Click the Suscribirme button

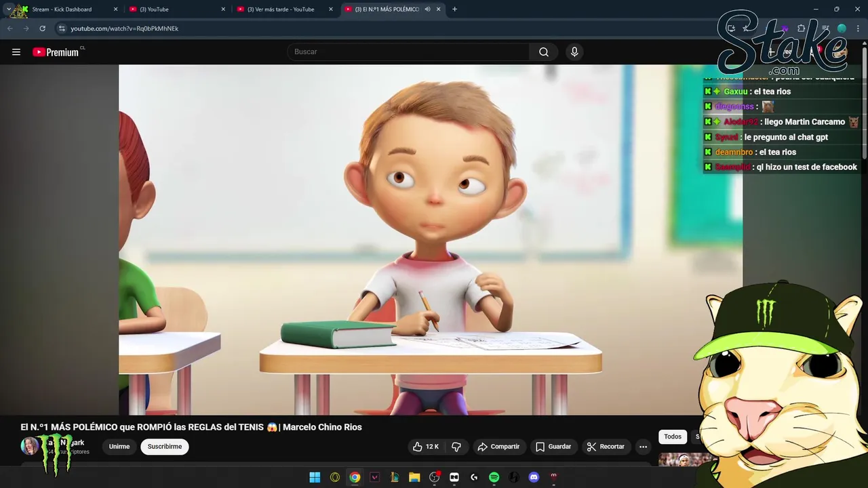(x=165, y=447)
